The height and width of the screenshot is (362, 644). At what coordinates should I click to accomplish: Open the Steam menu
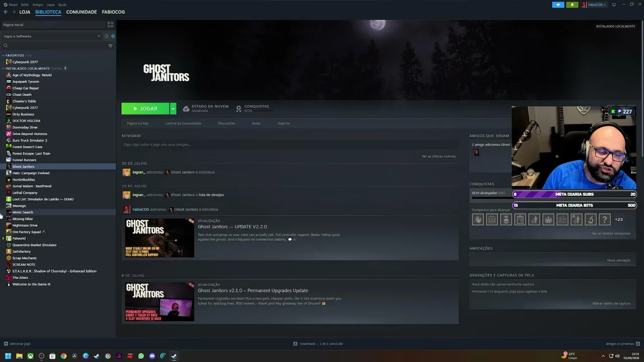[x=13, y=5]
